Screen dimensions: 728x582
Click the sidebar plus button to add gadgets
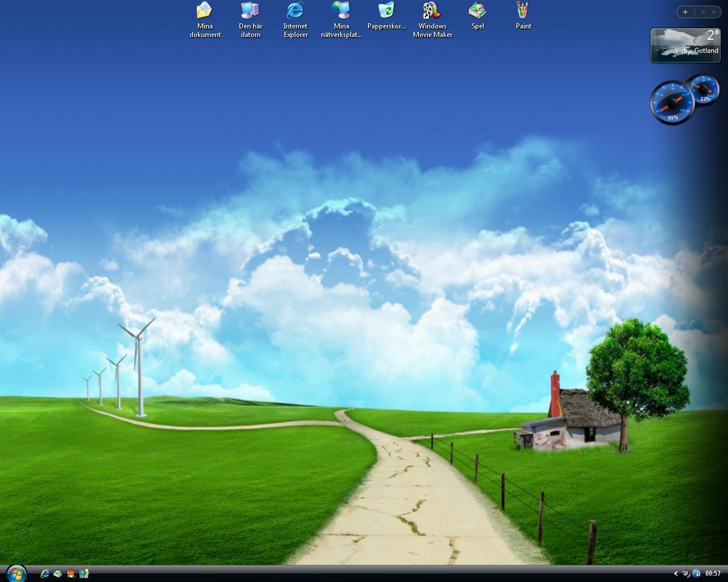click(x=685, y=12)
